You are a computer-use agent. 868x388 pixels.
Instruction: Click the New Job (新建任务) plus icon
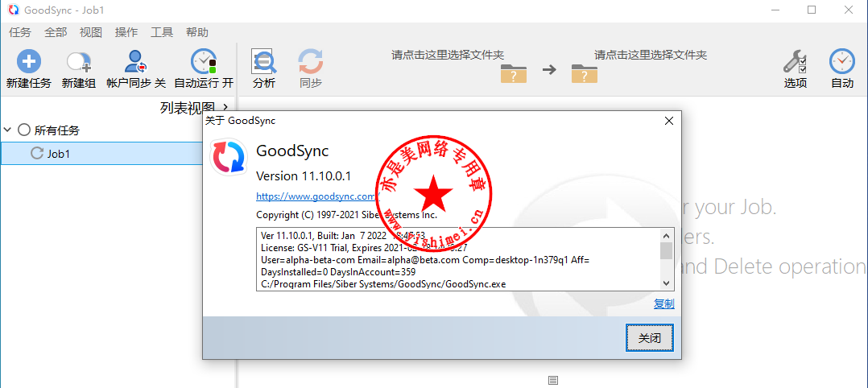[x=29, y=61]
